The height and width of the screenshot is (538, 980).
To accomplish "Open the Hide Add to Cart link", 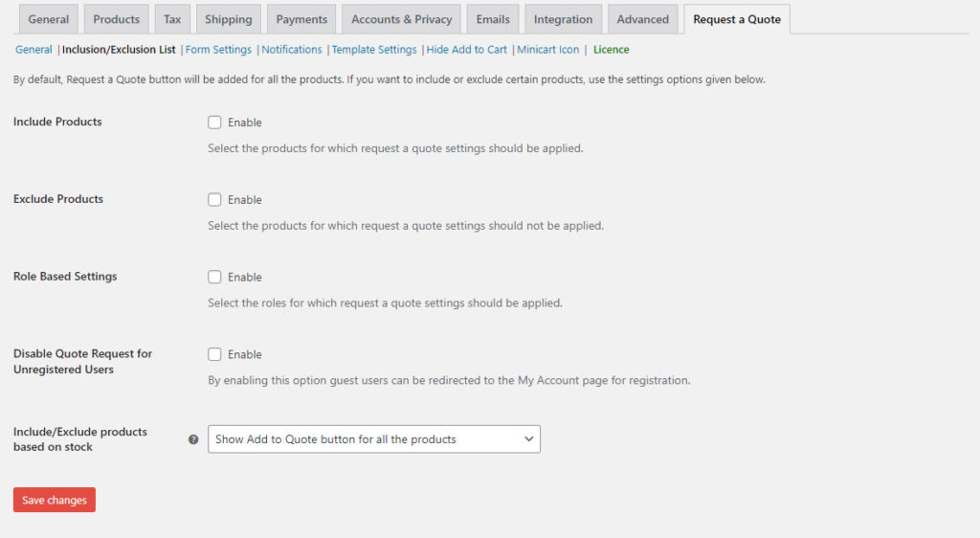I will [467, 50].
